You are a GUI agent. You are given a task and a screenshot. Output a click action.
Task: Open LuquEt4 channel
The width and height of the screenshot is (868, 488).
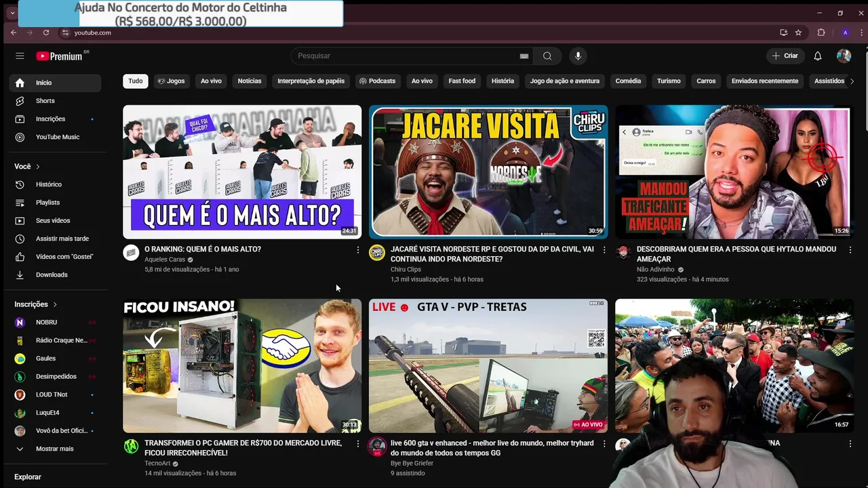(x=56, y=413)
